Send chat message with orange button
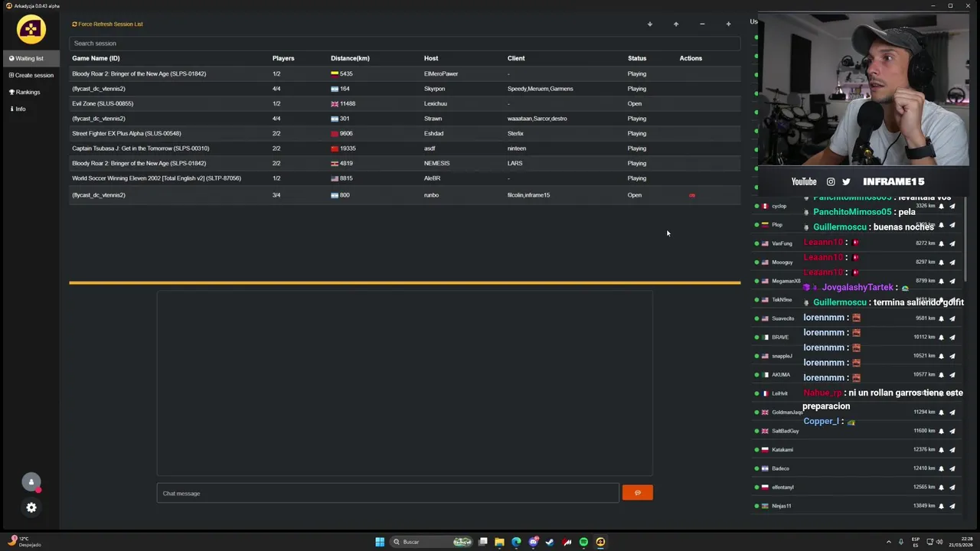 click(638, 493)
